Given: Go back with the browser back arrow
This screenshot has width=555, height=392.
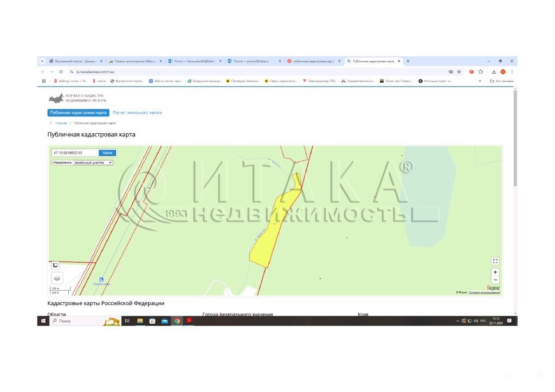Looking at the screenshot, I should click(43, 72).
